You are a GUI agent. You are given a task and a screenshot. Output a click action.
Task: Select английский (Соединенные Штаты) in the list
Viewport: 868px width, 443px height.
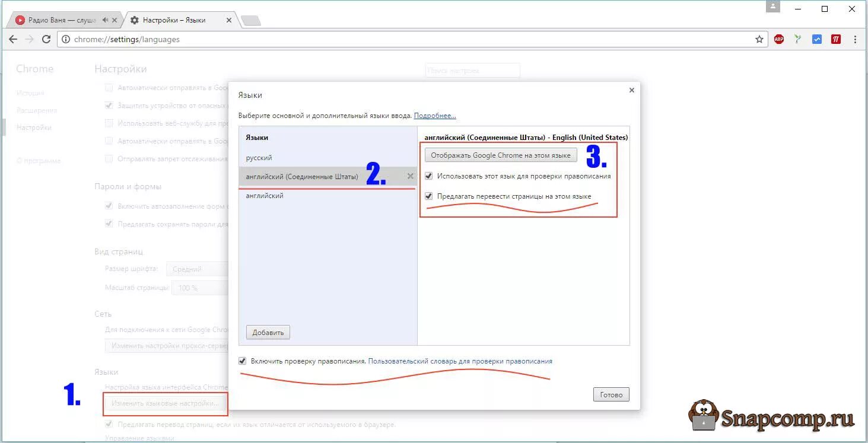click(328, 176)
